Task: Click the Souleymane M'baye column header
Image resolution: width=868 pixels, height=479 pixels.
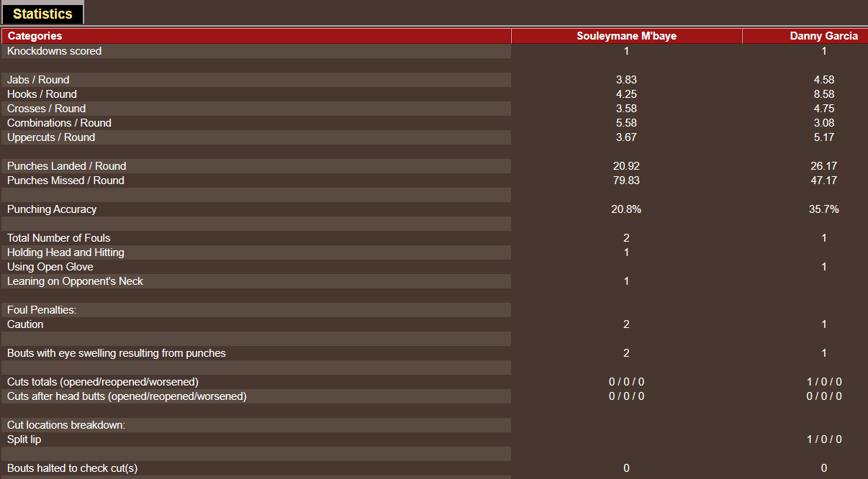Action: (x=626, y=36)
